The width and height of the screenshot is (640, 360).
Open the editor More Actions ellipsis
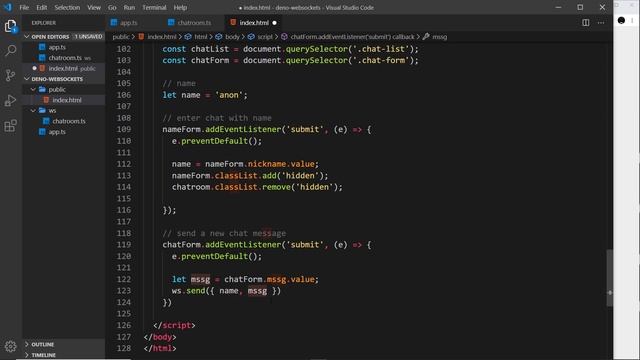point(601,23)
